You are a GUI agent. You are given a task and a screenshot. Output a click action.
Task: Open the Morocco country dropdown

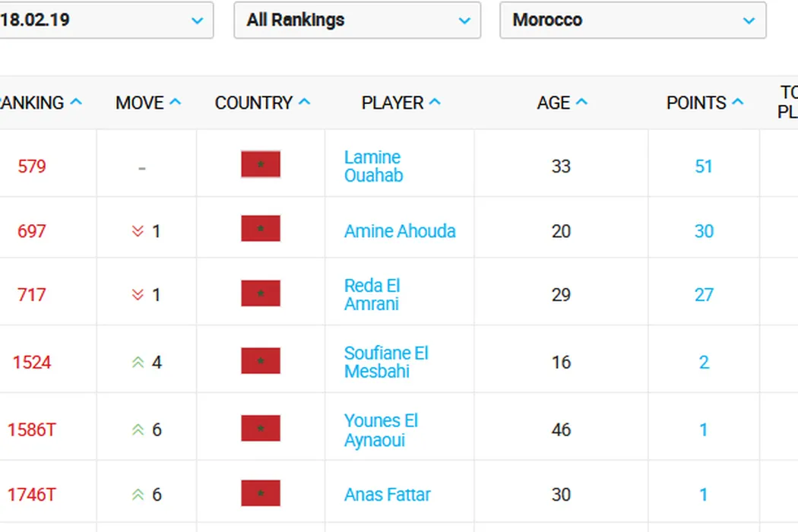tap(632, 21)
